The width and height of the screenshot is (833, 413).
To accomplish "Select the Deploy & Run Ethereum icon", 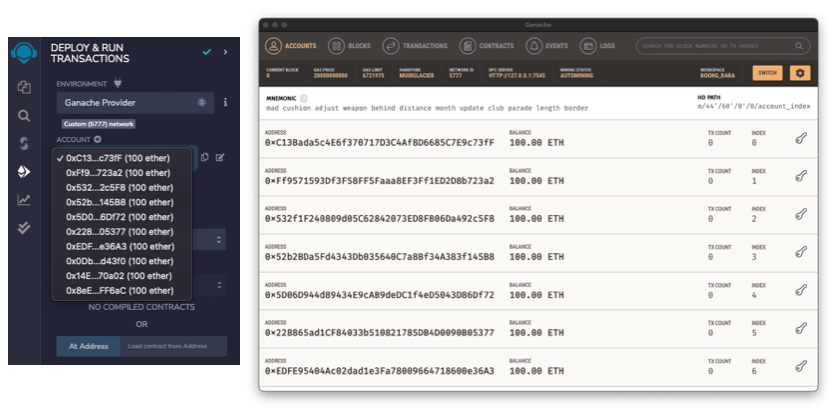I will click(x=24, y=172).
